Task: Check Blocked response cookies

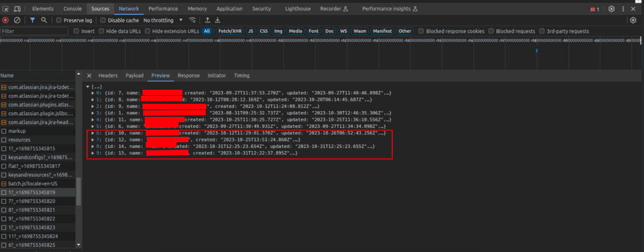Action: point(421,31)
